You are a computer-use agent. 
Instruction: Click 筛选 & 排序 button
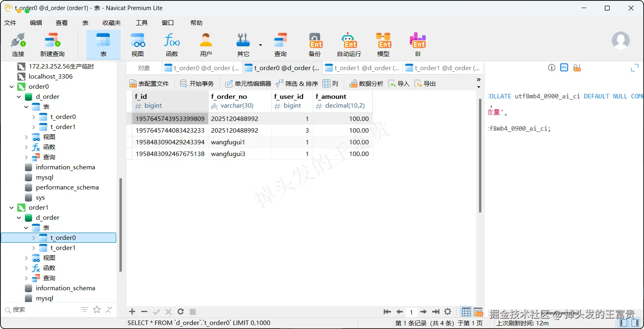tap(297, 84)
